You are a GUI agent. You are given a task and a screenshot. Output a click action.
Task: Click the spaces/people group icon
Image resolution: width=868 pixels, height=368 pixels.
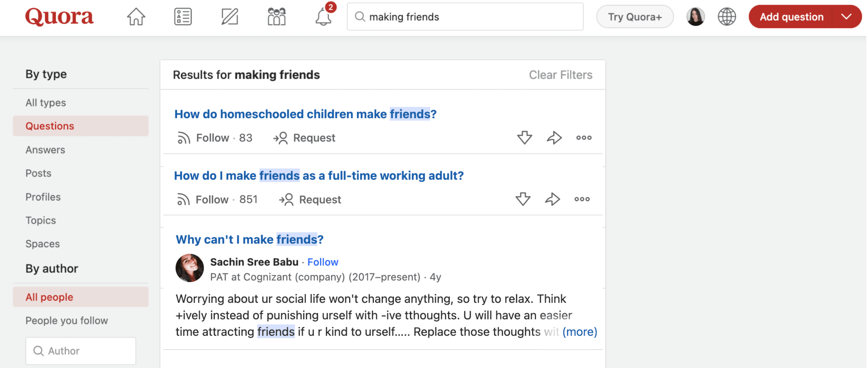[x=276, y=16]
